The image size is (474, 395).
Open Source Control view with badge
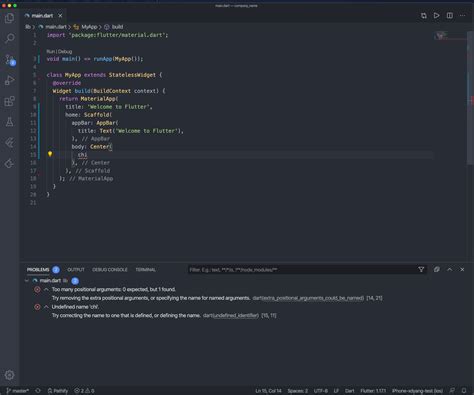click(10, 60)
